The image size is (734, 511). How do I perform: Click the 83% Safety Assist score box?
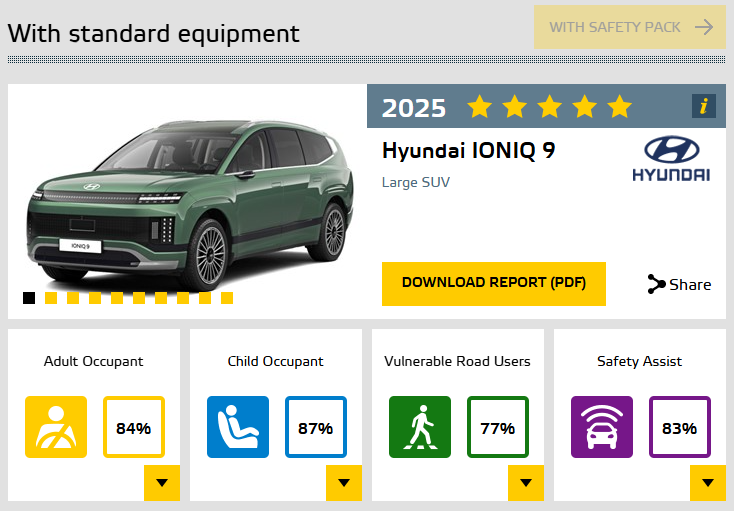click(x=679, y=428)
